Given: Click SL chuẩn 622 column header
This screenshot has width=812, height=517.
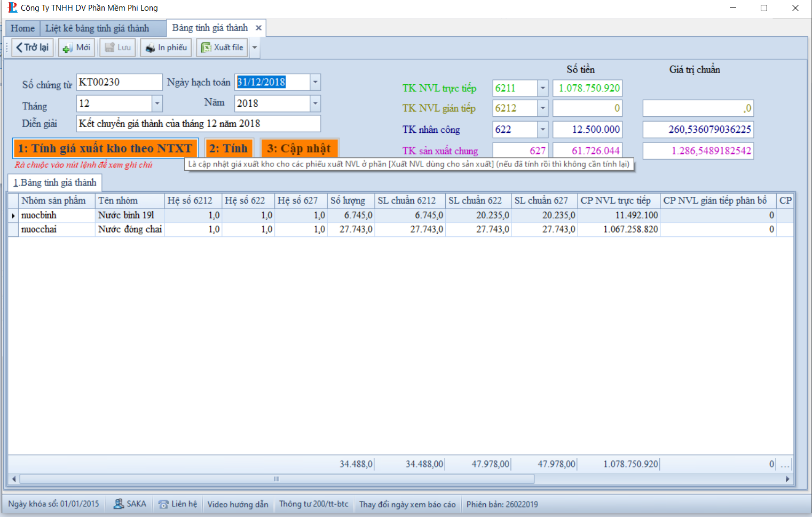Looking at the screenshot, I should click(478, 201).
